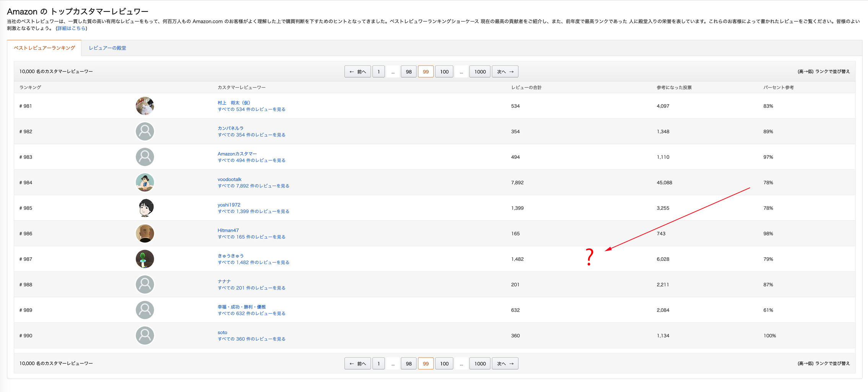This screenshot has height=392, width=868.
Task: Click helpful votes value 45,088
Action: coord(665,183)
